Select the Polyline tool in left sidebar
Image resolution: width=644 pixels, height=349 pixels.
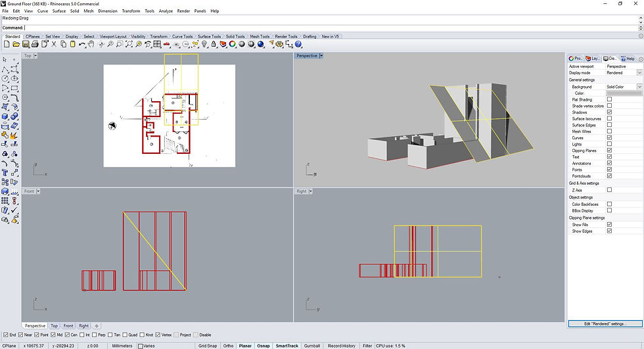(x=5, y=69)
